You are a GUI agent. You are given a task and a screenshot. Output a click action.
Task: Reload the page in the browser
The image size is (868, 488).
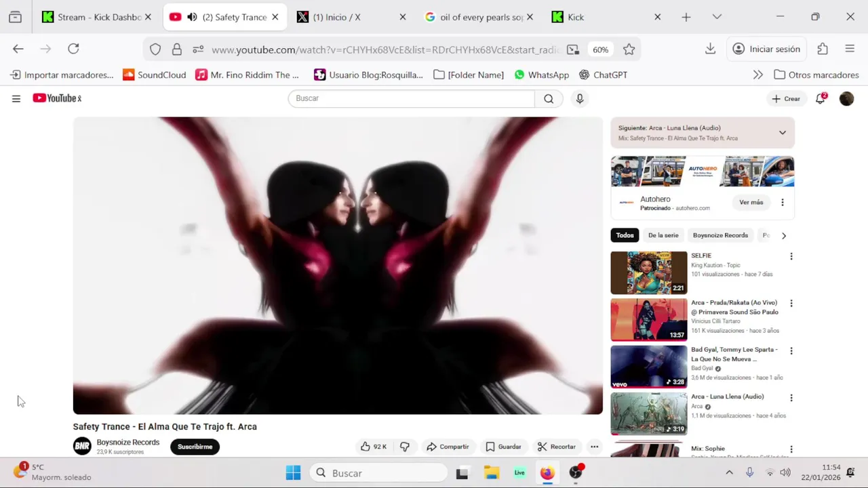[73, 49]
